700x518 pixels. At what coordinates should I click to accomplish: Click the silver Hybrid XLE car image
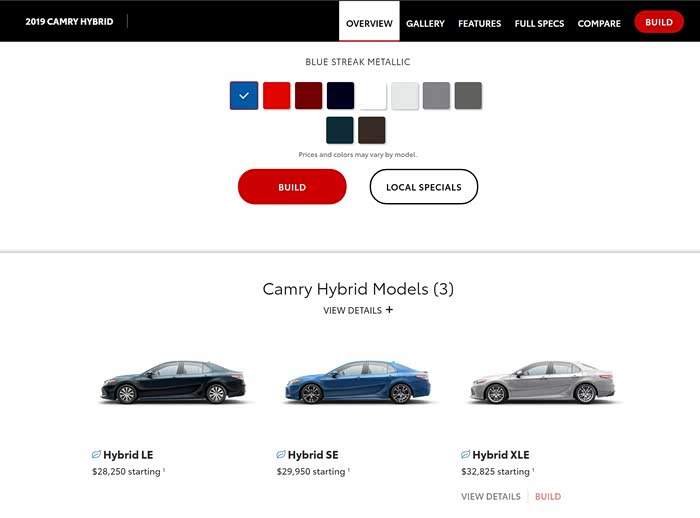pos(543,382)
